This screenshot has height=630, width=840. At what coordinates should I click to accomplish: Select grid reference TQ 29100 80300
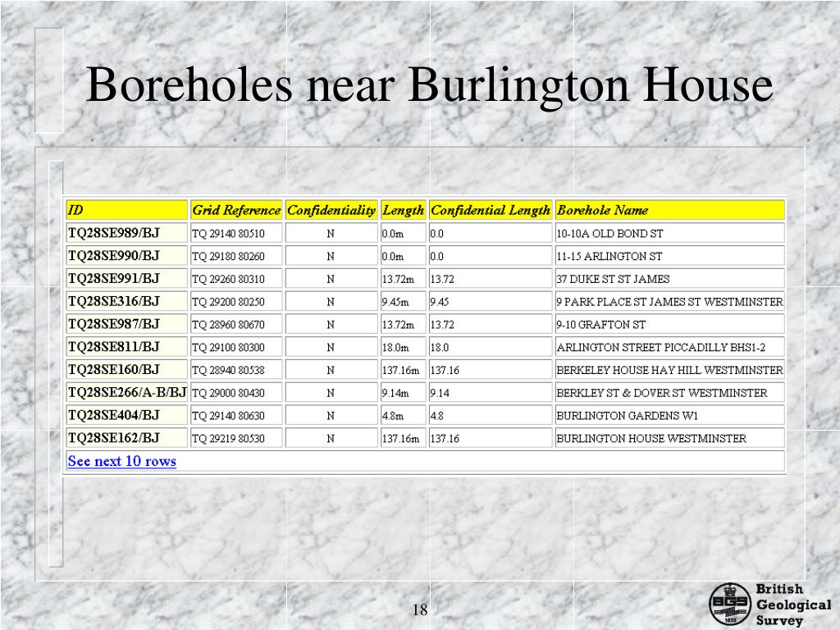[x=228, y=348]
